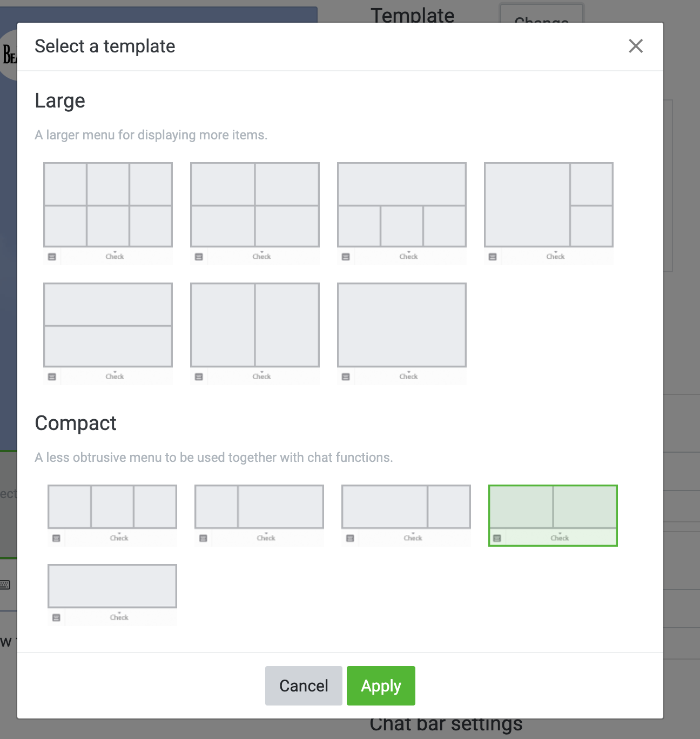The image size is (700, 739).
Task: Open the Check dropdown on the six-cell Large template
Action: [115, 256]
